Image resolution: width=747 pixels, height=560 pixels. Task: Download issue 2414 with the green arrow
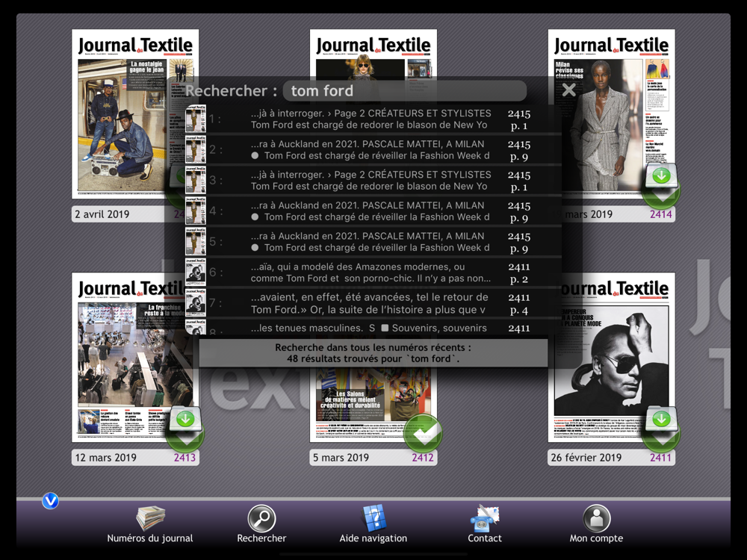661,175
